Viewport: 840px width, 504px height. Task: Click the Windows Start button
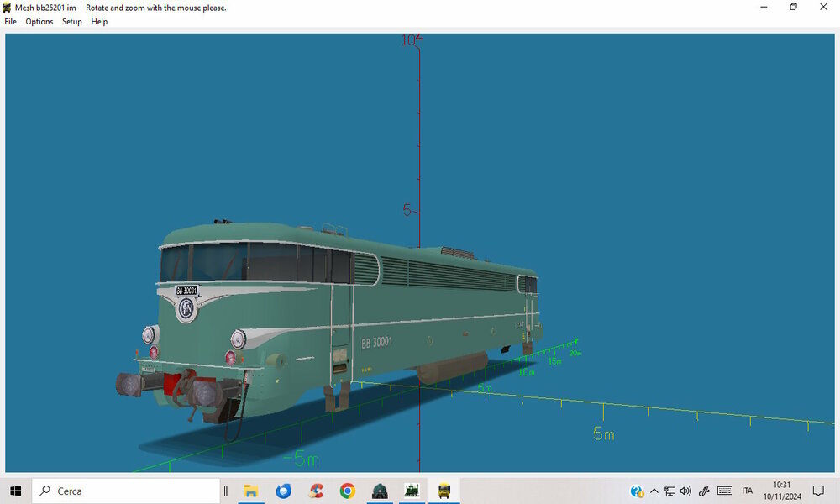(x=15, y=491)
